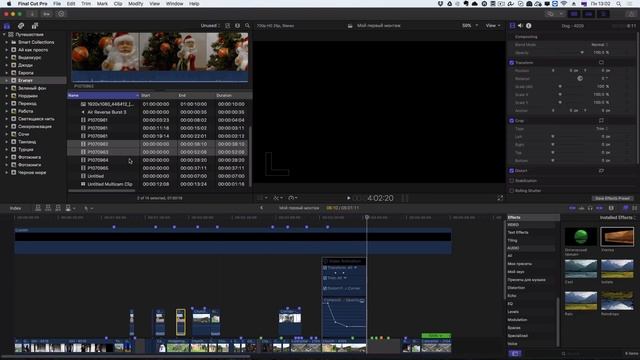Play the viewer with play button
640x360 pixels.
tap(349, 198)
